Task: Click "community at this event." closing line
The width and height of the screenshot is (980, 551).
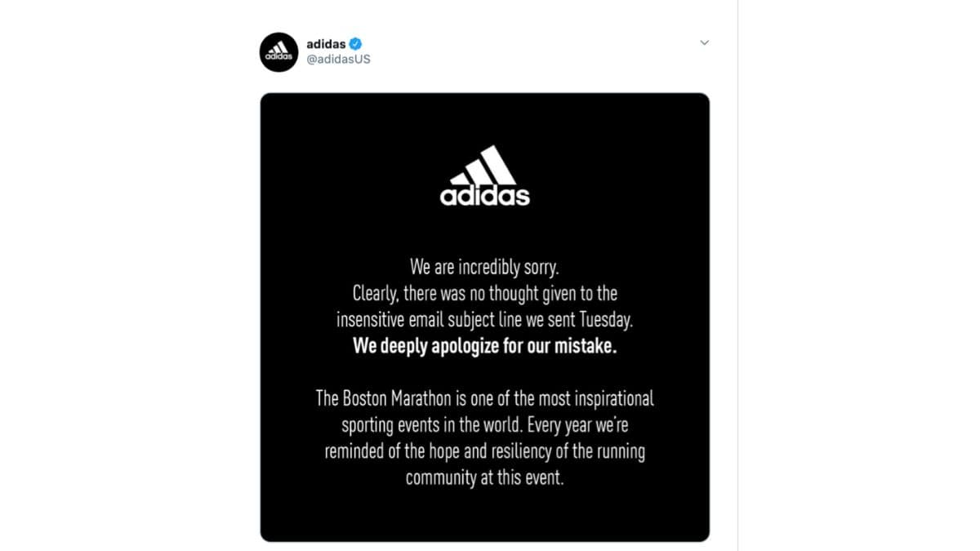Action: 484,478
